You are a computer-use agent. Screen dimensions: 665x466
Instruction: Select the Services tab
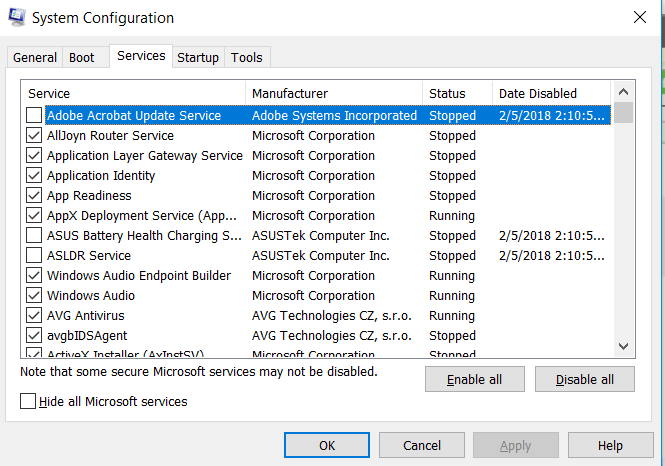coord(141,56)
